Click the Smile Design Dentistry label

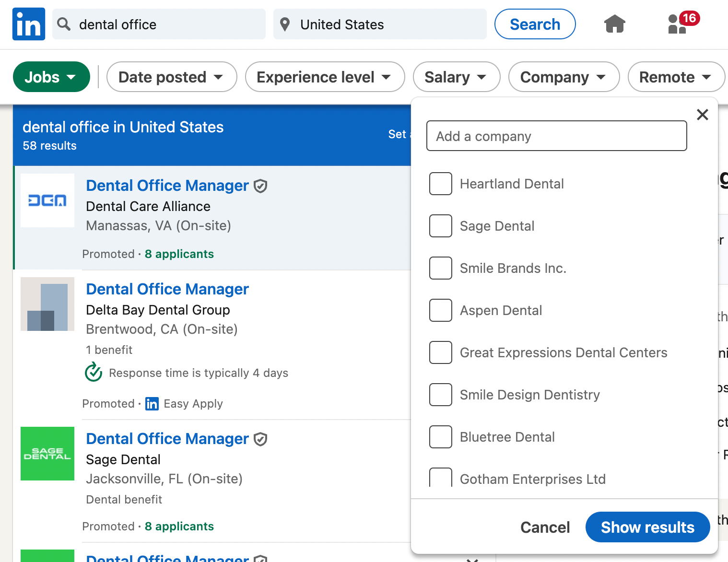[x=530, y=395]
